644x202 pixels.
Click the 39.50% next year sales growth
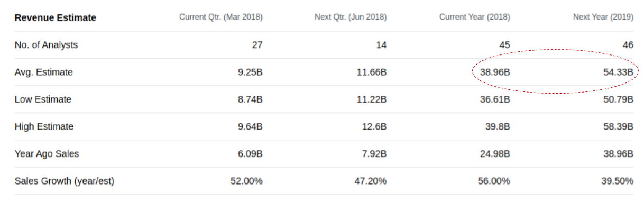pyautogui.click(x=618, y=181)
